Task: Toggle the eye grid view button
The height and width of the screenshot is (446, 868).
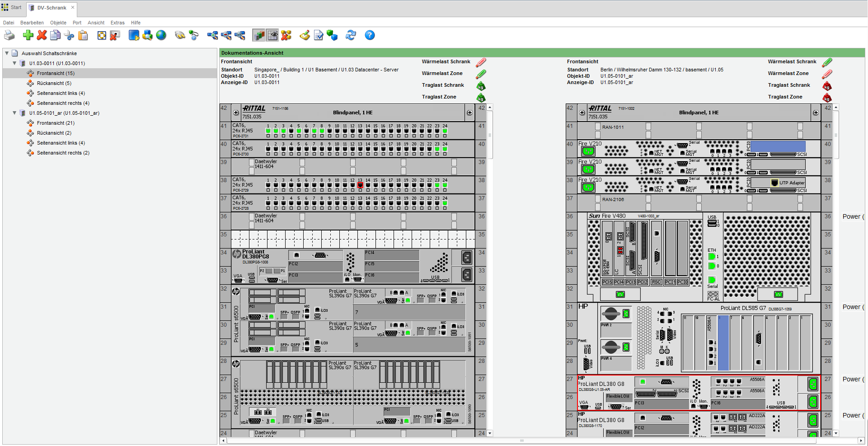Action: (273, 35)
